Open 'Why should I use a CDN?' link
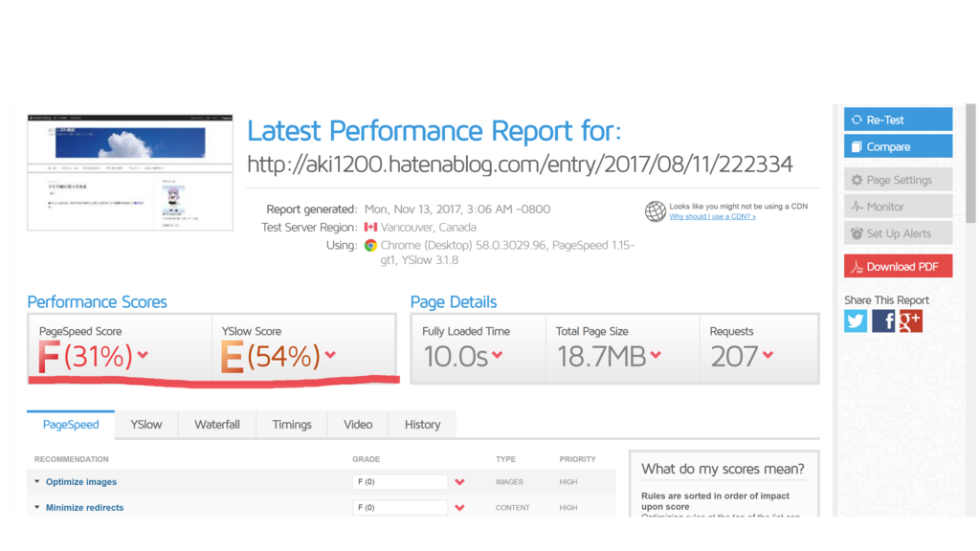 [x=712, y=217]
